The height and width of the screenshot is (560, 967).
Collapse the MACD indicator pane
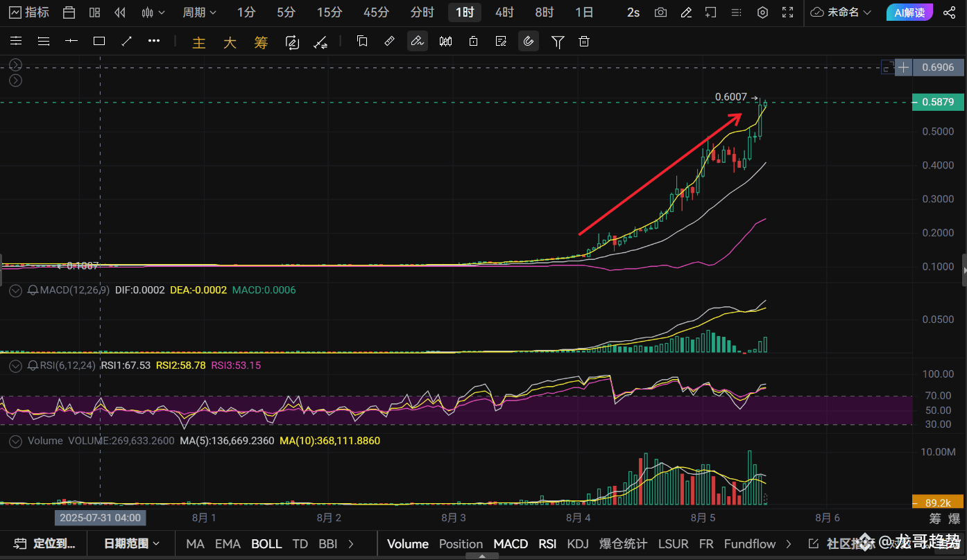(16, 290)
